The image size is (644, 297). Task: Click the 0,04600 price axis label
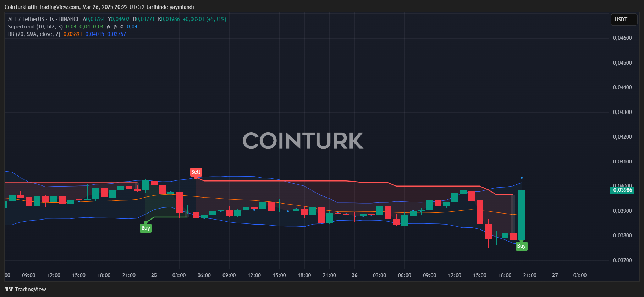click(x=622, y=38)
